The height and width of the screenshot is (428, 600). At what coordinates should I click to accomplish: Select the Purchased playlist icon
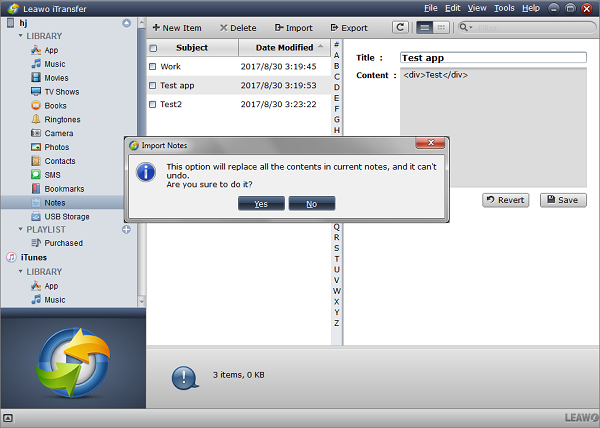coord(36,243)
